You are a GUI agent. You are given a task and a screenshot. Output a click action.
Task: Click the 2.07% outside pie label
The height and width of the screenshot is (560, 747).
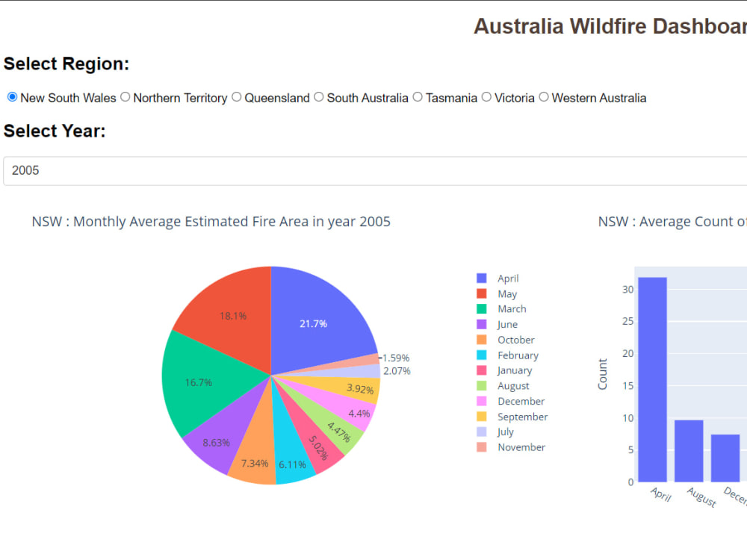tap(397, 371)
